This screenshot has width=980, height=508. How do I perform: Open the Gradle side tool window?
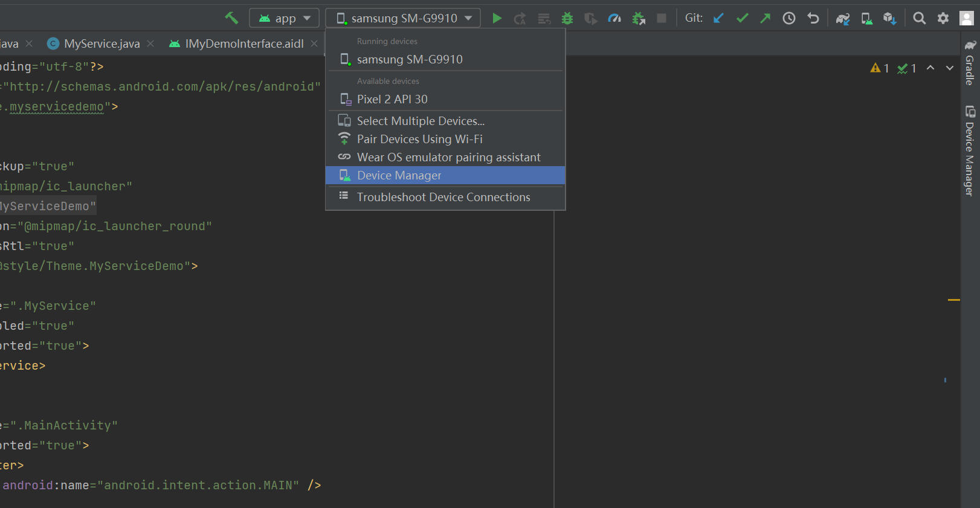click(970, 63)
